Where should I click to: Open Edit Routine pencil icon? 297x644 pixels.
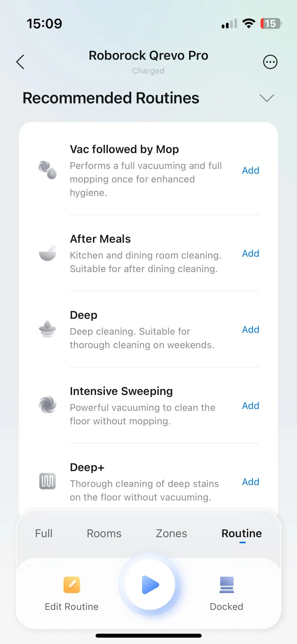[x=72, y=585]
